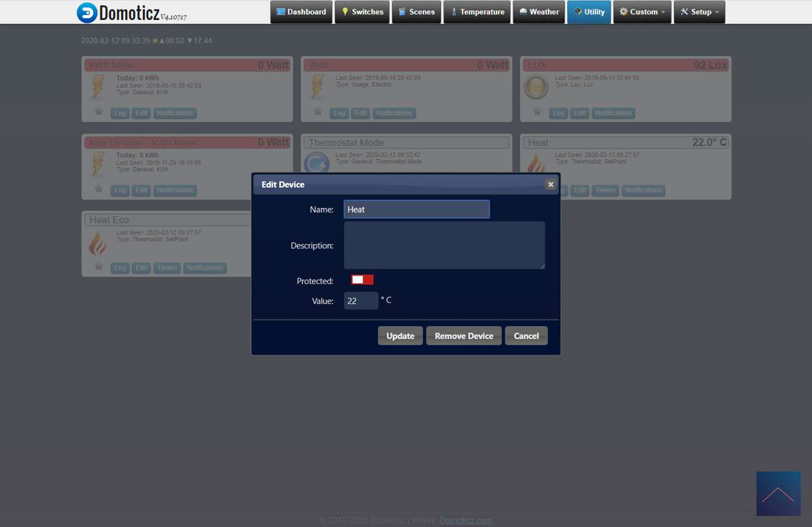The height and width of the screenshot is (527, 812).
Task: Click the LUX sensor round icon
Action: 536,87
